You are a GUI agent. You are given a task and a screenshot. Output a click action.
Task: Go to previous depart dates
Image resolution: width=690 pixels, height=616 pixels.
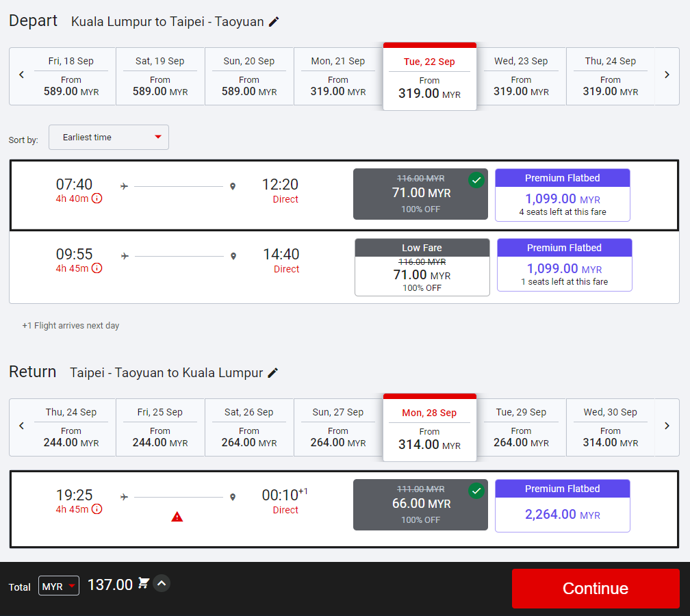pyautogui.click(x=21, y=75)
